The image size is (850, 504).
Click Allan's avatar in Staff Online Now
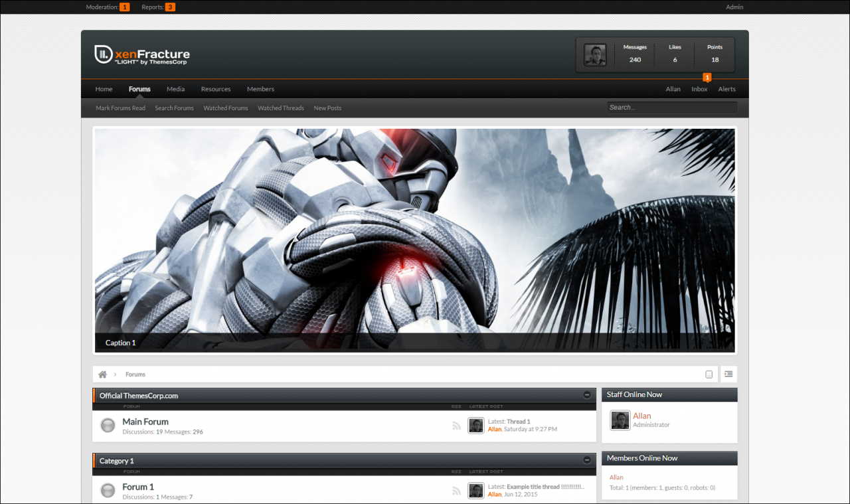click(620, 420)
